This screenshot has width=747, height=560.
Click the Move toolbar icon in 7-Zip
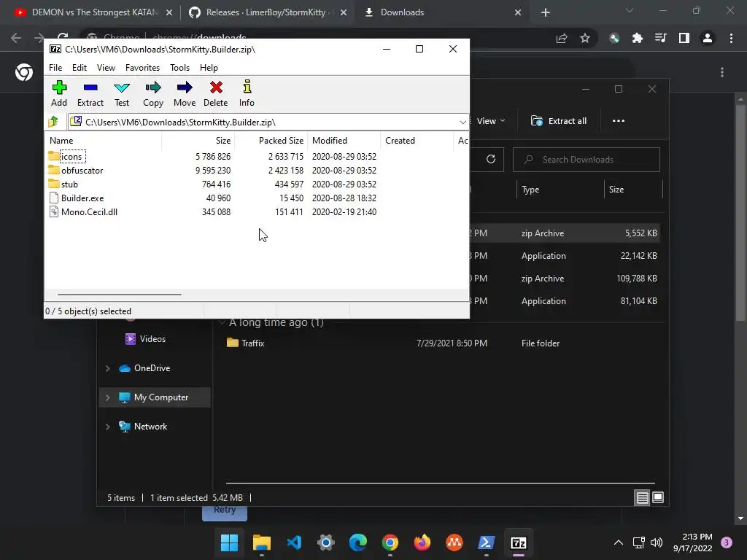185,94
